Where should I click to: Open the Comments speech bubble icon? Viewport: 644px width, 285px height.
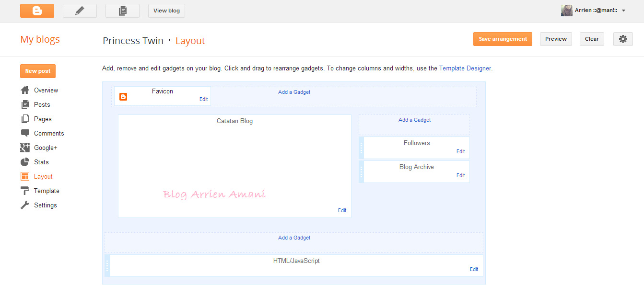(24, 133)
